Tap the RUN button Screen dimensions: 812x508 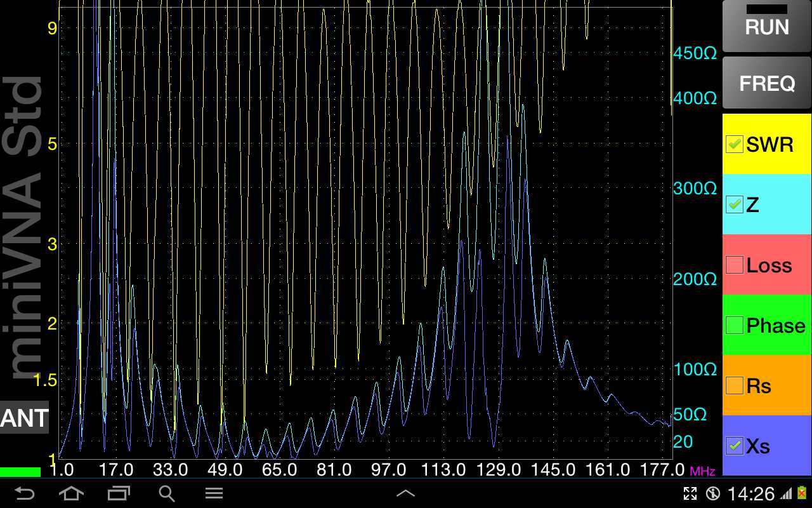click(767, 27)
